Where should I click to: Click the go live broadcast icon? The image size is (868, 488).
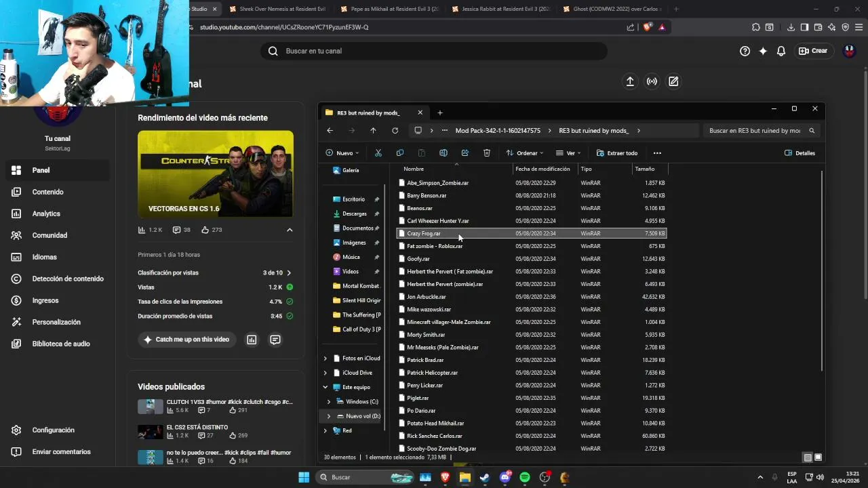[652, 81]
